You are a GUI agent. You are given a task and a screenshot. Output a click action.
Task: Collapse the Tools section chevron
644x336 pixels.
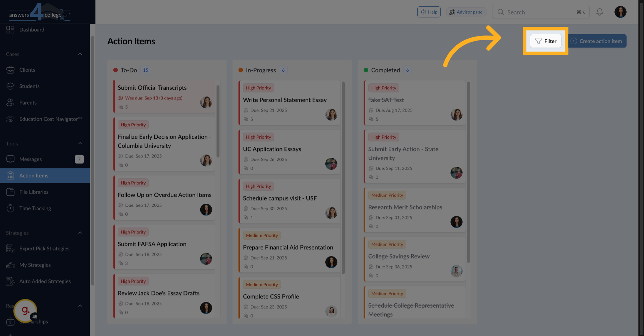(80, 143)
